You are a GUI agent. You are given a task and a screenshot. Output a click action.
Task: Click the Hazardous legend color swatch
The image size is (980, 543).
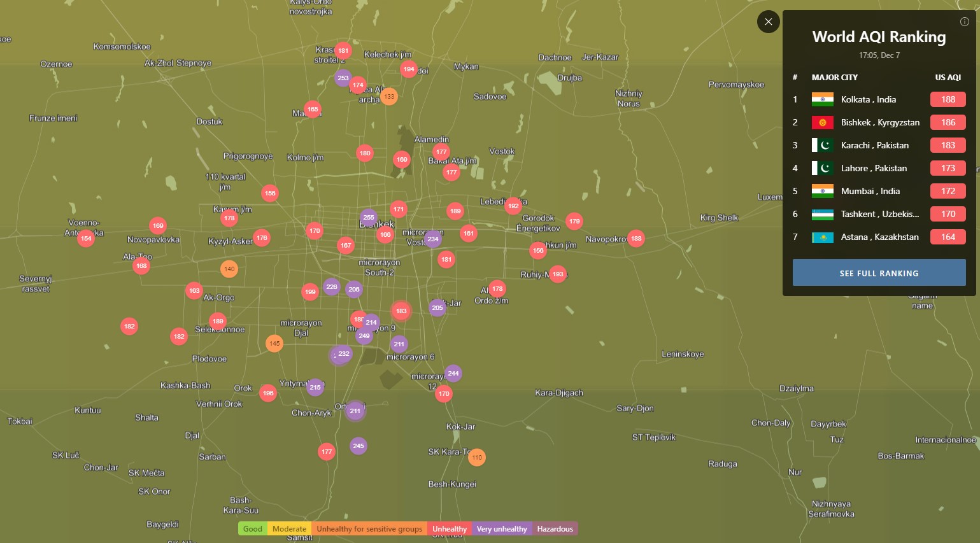coord(555,529)
